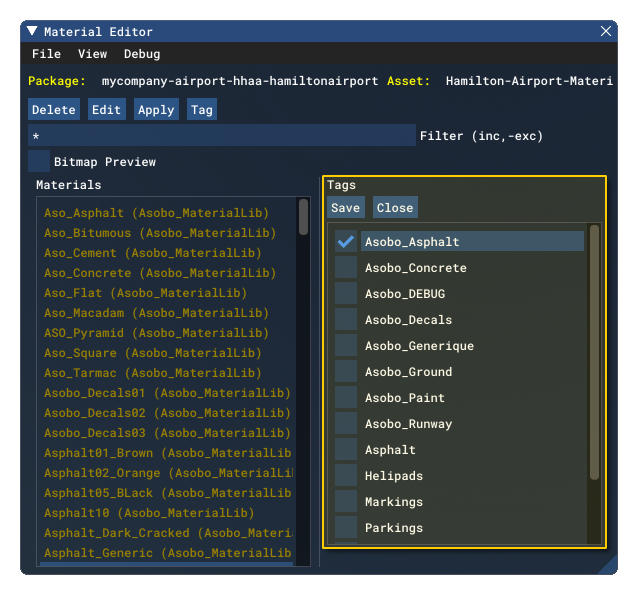Image resolution: width=638 pixels, height=595 pixels.
Task: Click the material filter text field
Action: 221,136
